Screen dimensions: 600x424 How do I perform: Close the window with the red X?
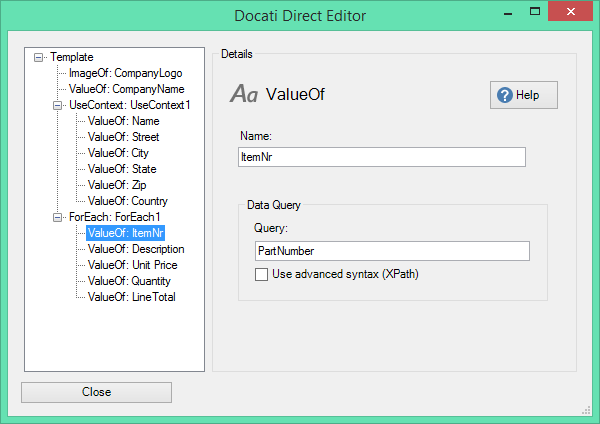pos(571,11)
